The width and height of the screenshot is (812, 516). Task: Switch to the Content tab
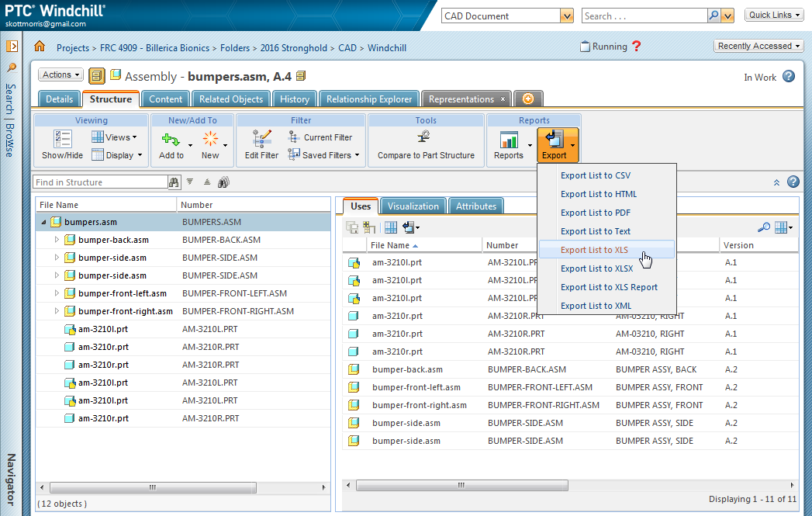pos(166,99)
